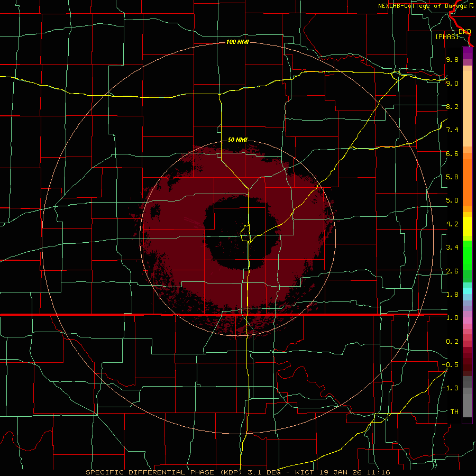Click the 0.2 color scale value
Image resolution: width=476 pixels, height=476 pixels.
[452, 342]
